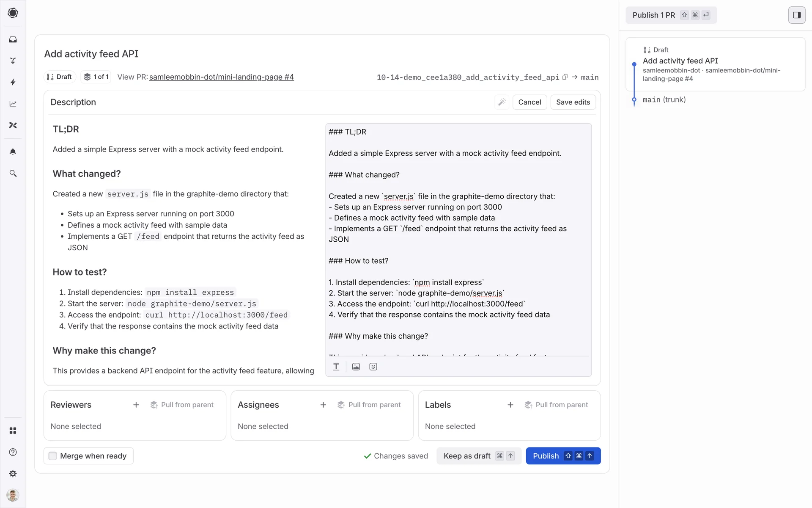The image size is (812, 508).
Task: Click the merge queue sidebar icon
Action: coord(13,61)
